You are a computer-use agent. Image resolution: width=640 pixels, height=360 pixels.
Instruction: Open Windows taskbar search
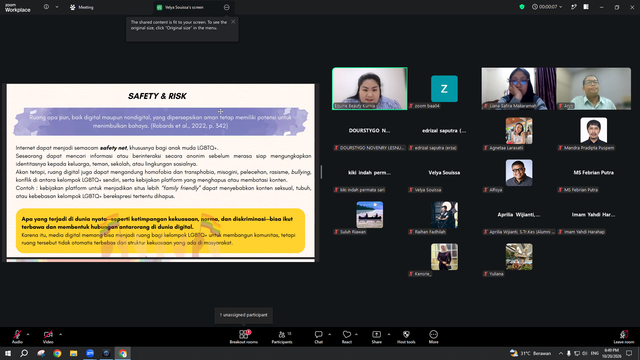(24, 353)
